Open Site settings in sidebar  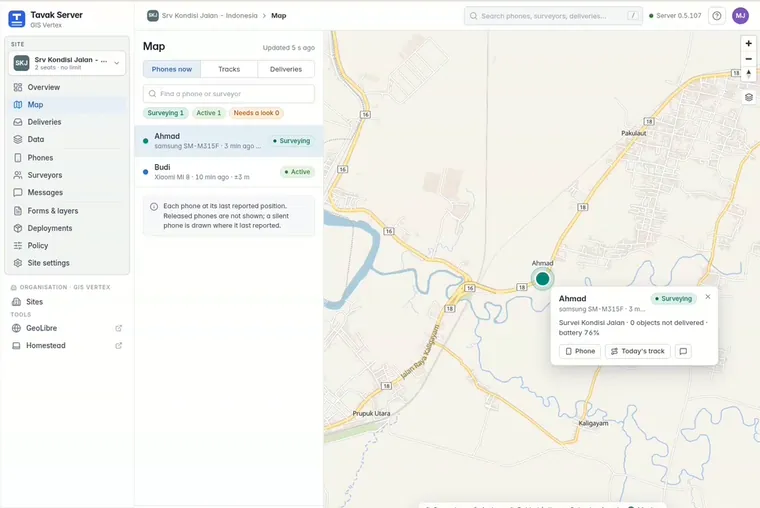(x=67, y=263)
